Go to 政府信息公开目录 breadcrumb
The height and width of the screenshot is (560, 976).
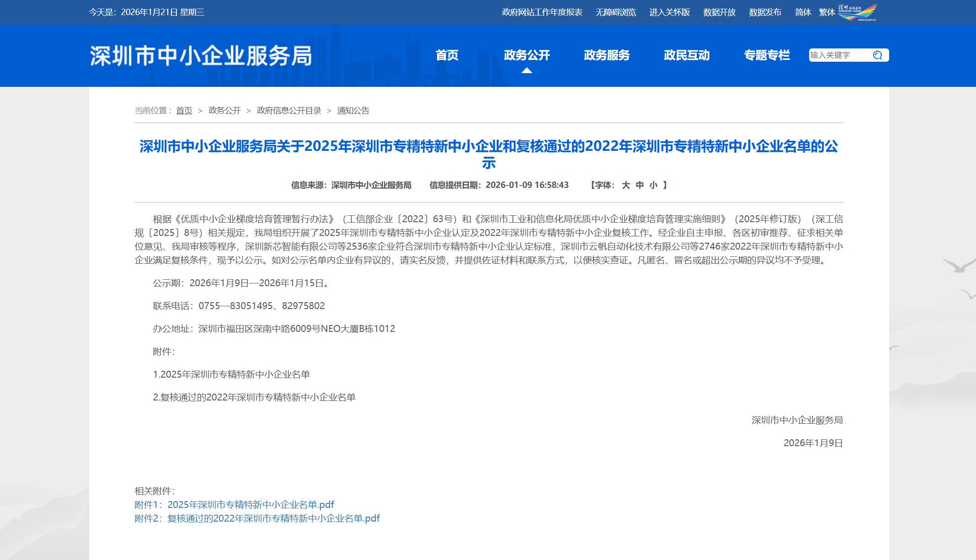[289, 111]
